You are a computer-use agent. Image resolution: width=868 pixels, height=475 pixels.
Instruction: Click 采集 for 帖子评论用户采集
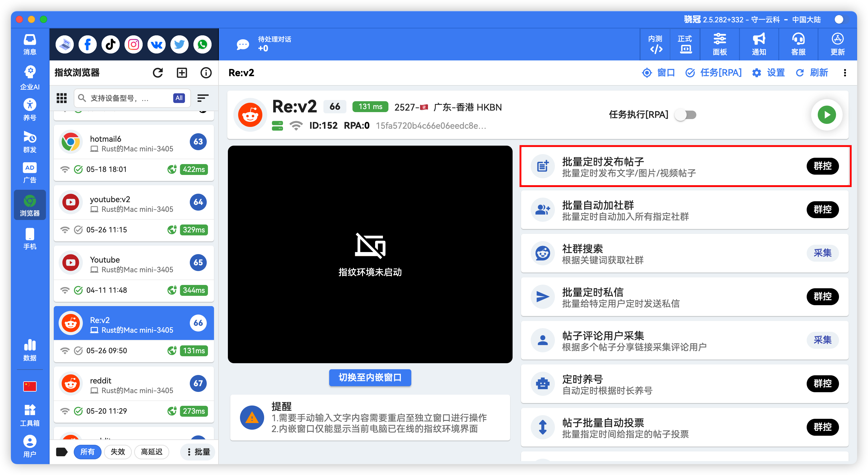[x=822, y=340]
